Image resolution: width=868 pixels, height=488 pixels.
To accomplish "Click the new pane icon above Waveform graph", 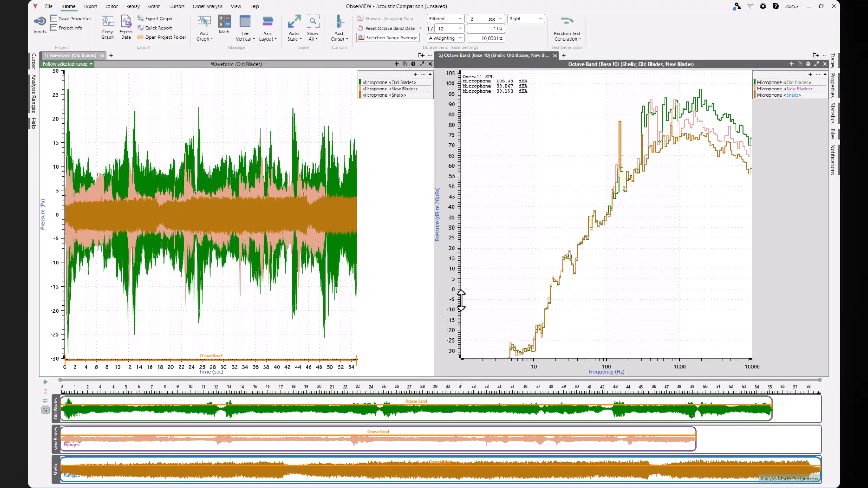I will pos(421,55).
